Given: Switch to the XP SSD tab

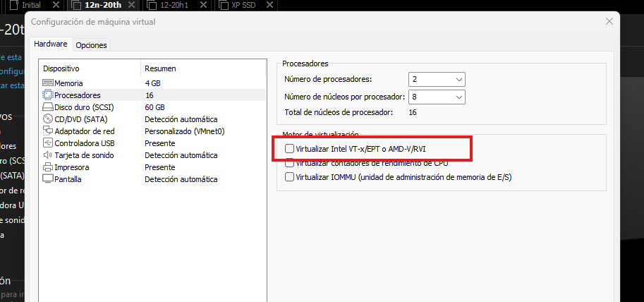Looking at the screenshot, I should coord(246,5).
